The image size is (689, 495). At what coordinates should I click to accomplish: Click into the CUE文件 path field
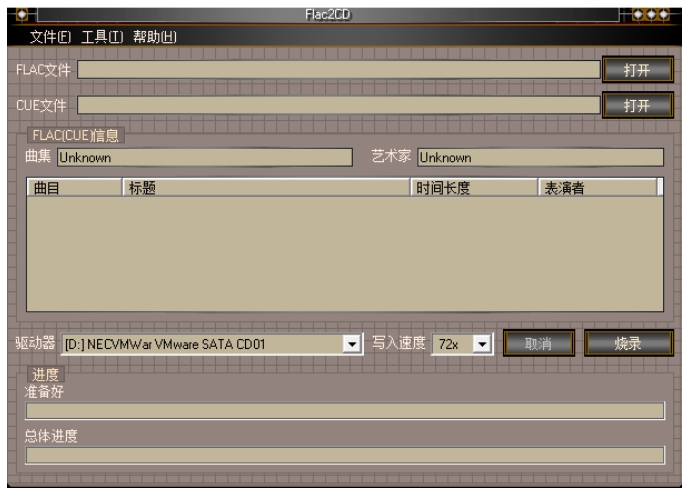[x=338, y=105]
